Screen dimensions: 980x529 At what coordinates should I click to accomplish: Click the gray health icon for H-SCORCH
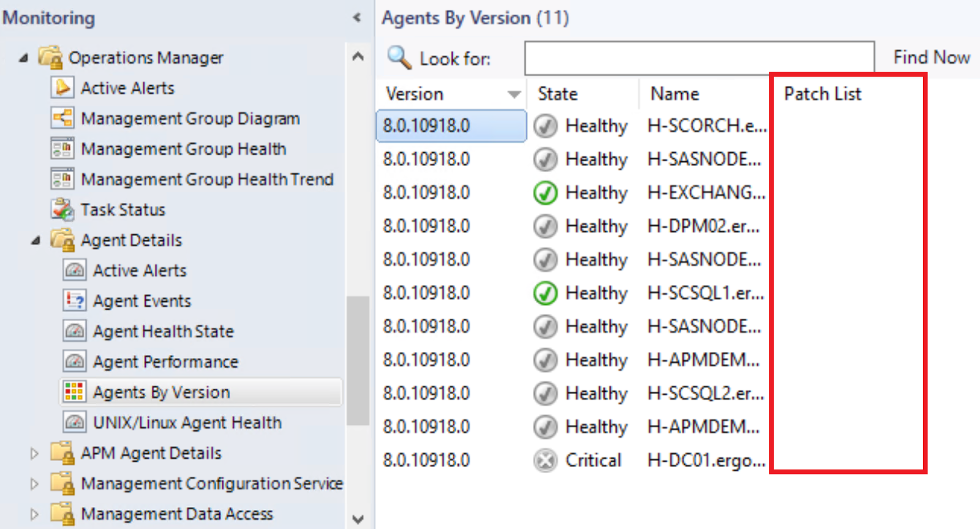pyautogui.click(x=545, y=126)
